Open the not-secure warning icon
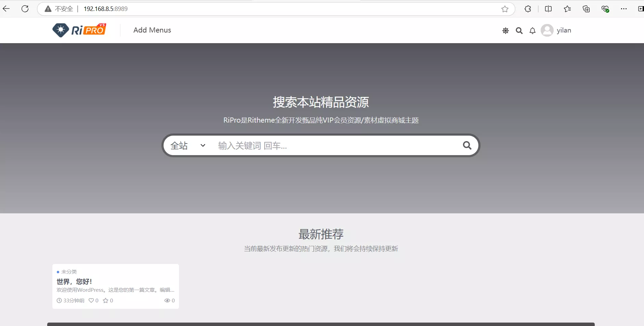Screen dimensions: 644x326 point(48,9)
